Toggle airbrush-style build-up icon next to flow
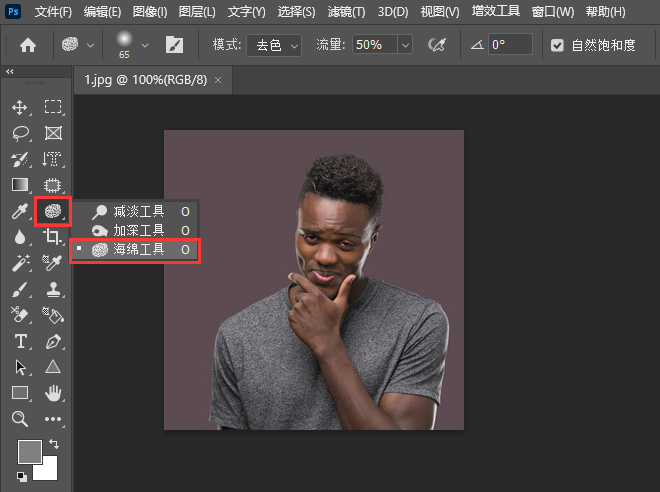The width and height of the screenshot is (660, 492). pos(436,45)
